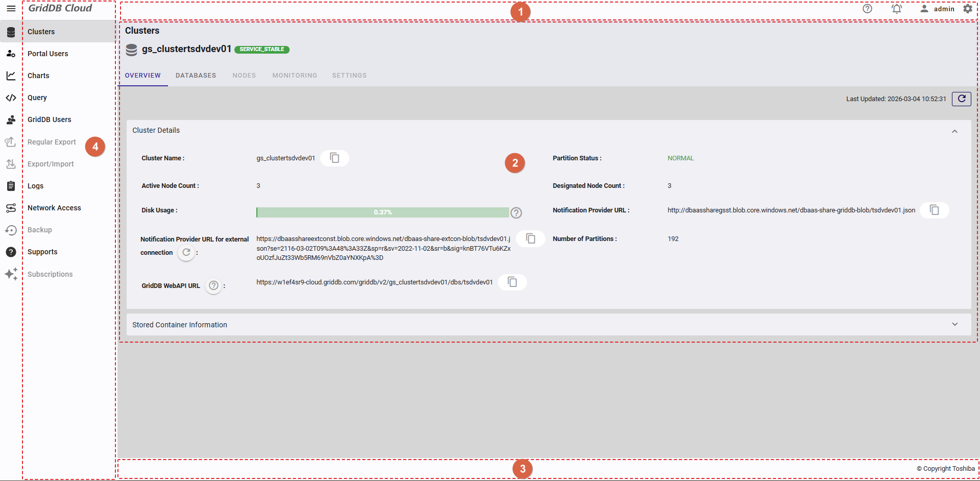The image size is (980, 481).
Task: Click the external connection URL text
Action: click(x=384, y=248)
